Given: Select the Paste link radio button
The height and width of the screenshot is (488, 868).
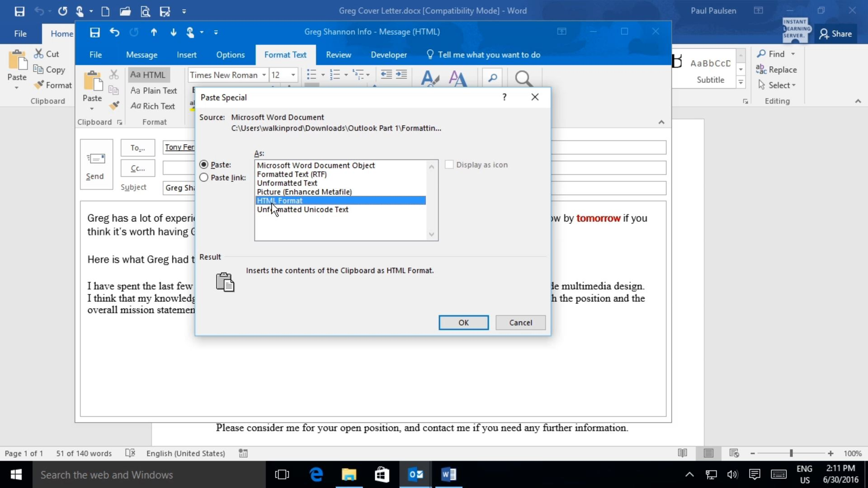Looking at the screenshot, I should tap(204, 177).
